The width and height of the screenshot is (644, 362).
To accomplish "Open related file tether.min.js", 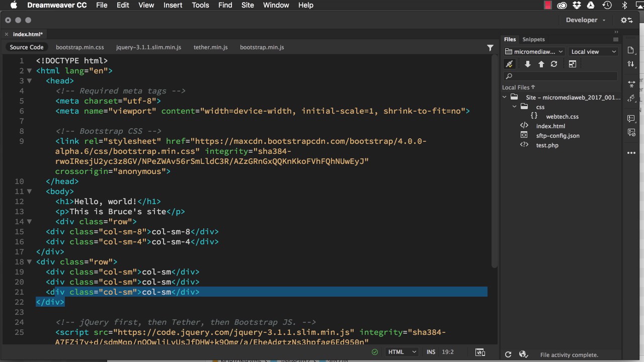I will pyautogui.click(x=210, y=47).
